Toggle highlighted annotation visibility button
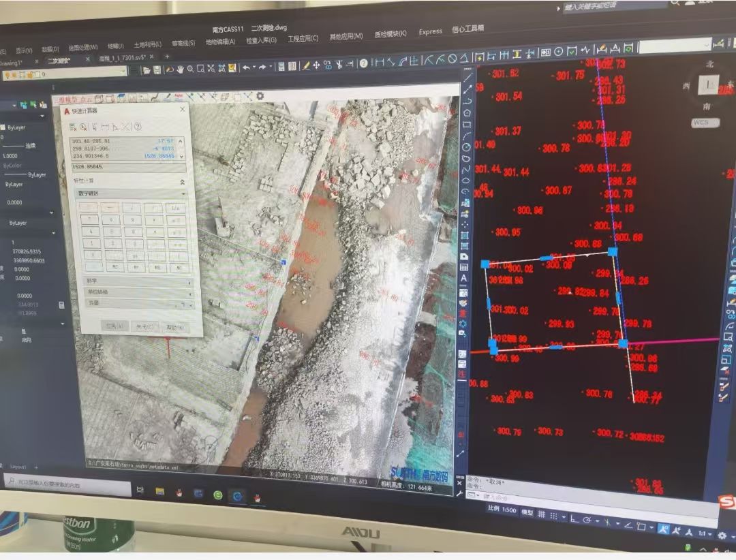Image resolution: width=736 pixels, height=560 pixels. [663, 529]
